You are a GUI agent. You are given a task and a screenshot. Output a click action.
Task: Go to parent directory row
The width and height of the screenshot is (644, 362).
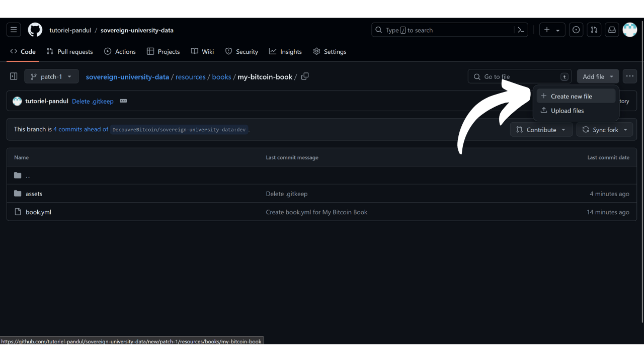[x=322, y=175]
